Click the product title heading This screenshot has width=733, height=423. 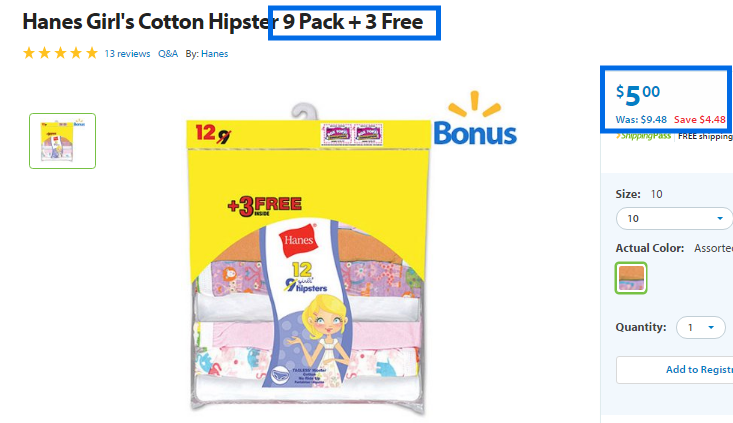pyautogui.click(x=223, y=22)
